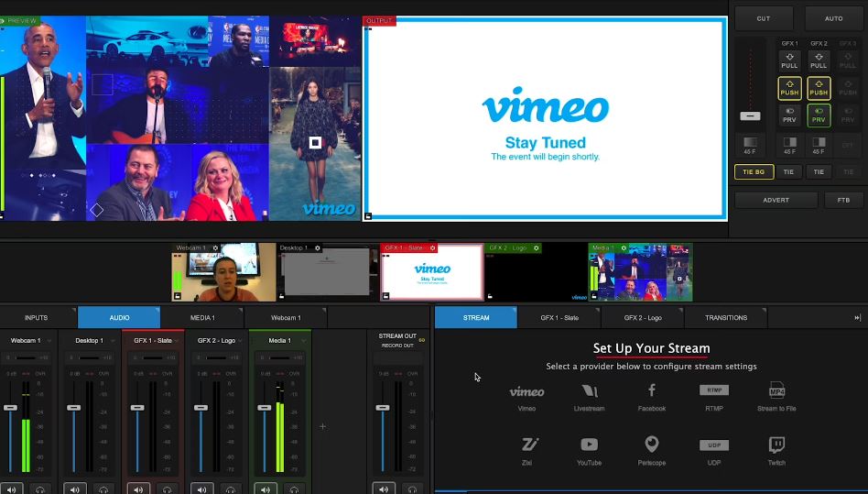868x494 pixels.
Task: Open the Media 1 source settings gear
Action: (624, 248)
